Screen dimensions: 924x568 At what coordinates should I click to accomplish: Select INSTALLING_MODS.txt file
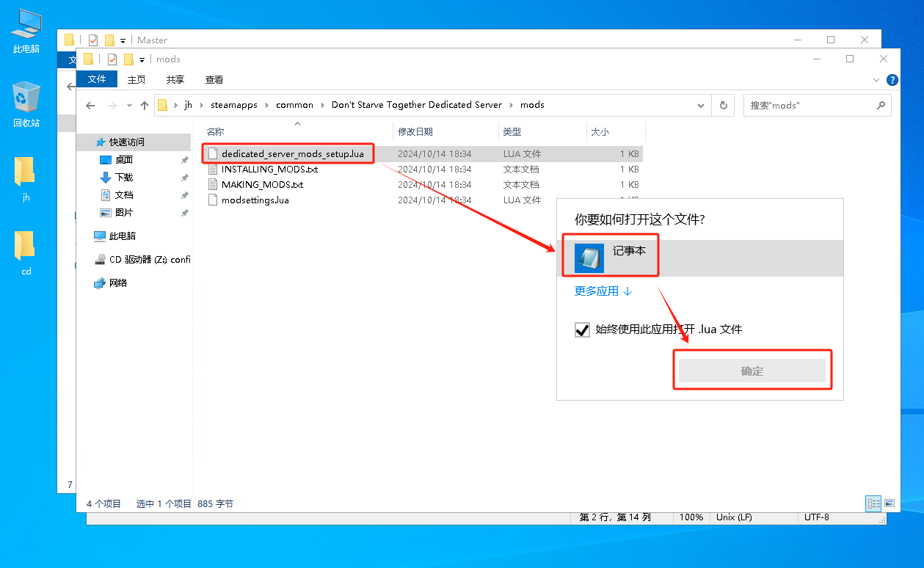[x=269, y=170]
